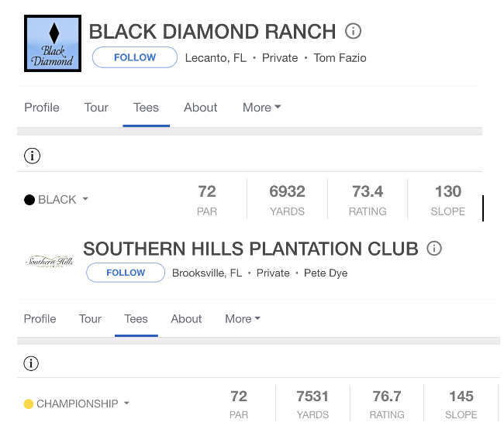Open About tab for Southern Hills
The image size is (504, 426).
(x=186, y=319)
